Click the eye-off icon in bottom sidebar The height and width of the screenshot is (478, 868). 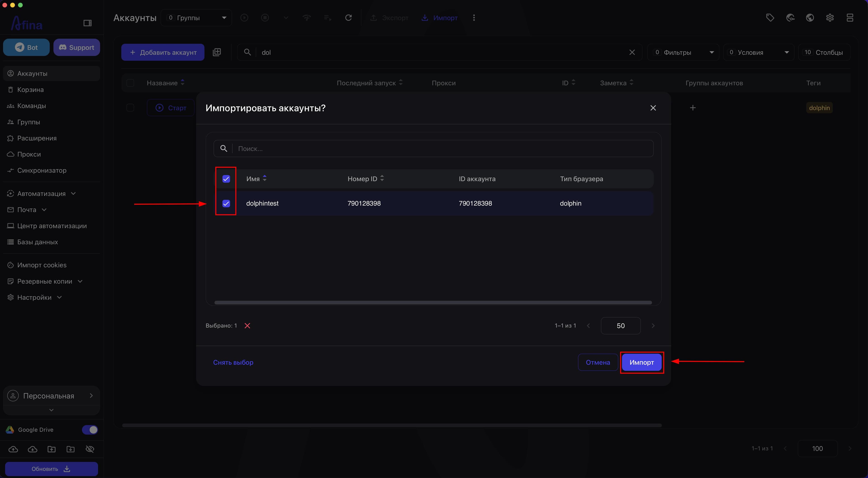click(x=90, y=449)
